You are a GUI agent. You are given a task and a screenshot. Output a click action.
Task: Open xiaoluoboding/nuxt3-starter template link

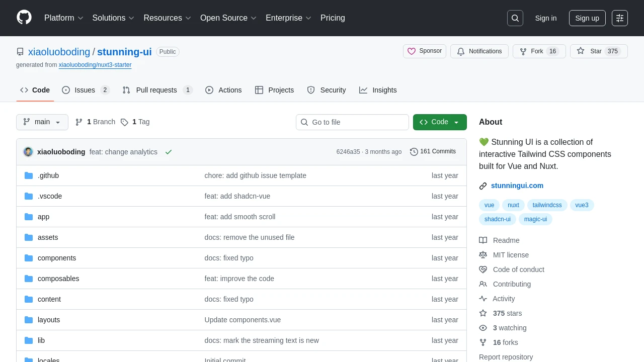(95, 65)
